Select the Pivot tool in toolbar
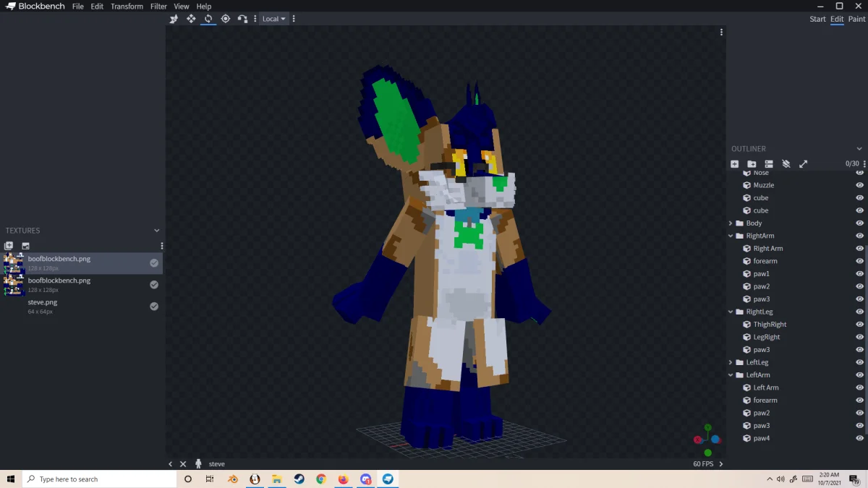868x488 pixels. tap(226, 19)
